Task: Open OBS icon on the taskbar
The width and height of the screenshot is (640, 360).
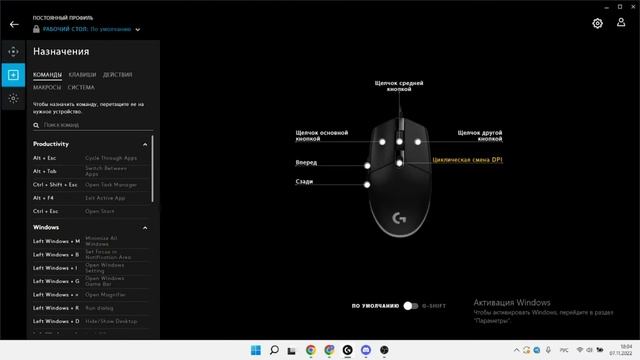Action: 384,350
